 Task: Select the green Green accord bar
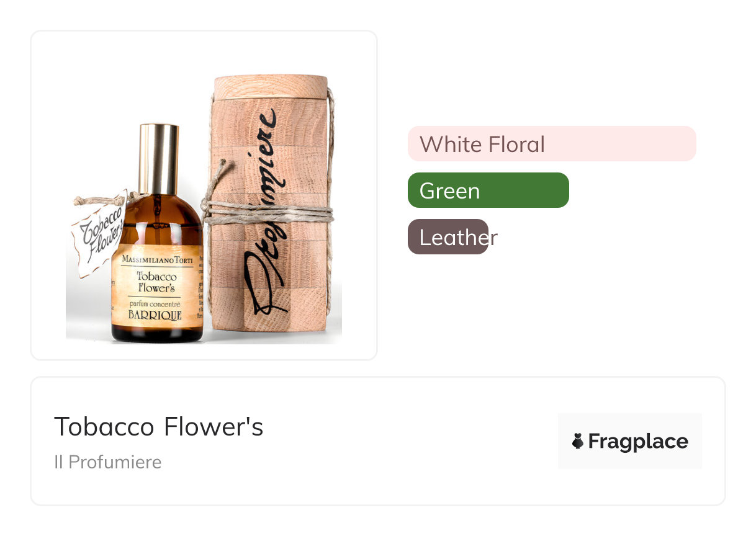(x=488, y=190)
